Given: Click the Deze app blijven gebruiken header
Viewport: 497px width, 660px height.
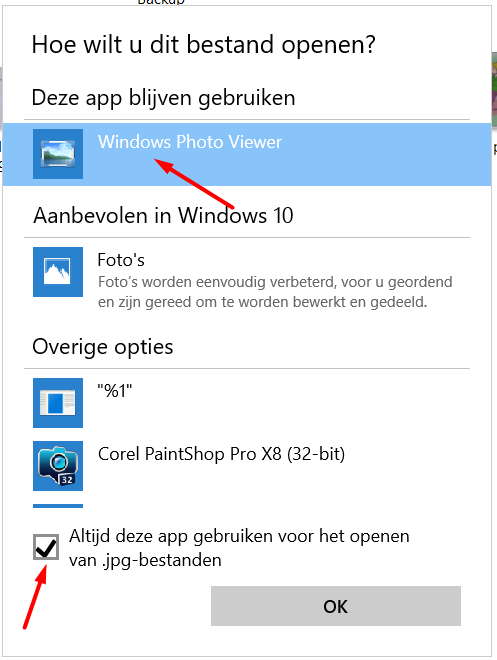Looking at the screenshot, I should coord(164,98).
